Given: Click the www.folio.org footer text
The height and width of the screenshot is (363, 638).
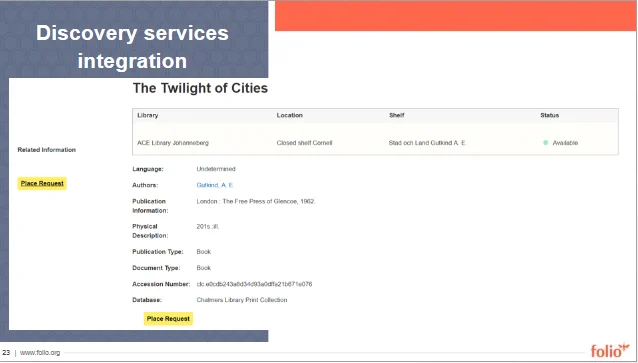Looking at the screenshot, I should coord(40,353).
